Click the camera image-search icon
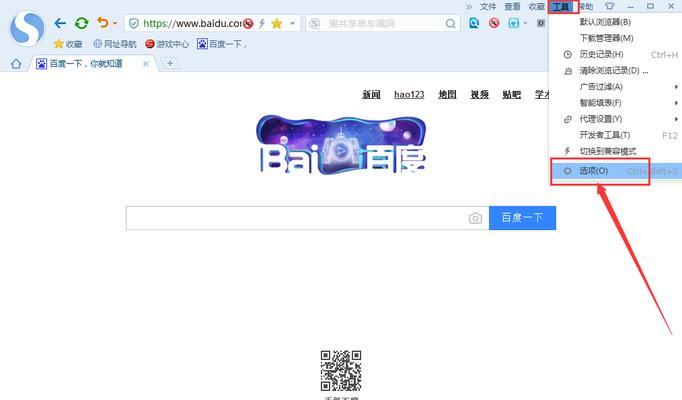The image size is (682, 400). coord(475,218)
